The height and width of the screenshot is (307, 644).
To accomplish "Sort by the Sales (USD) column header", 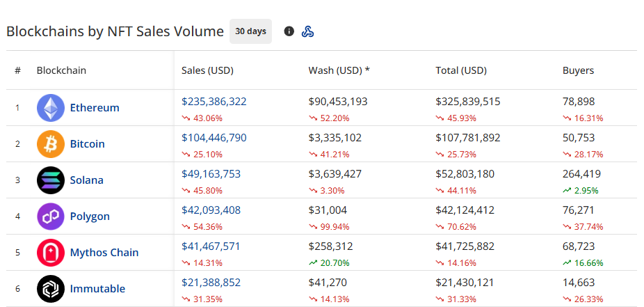I will 207,70.
